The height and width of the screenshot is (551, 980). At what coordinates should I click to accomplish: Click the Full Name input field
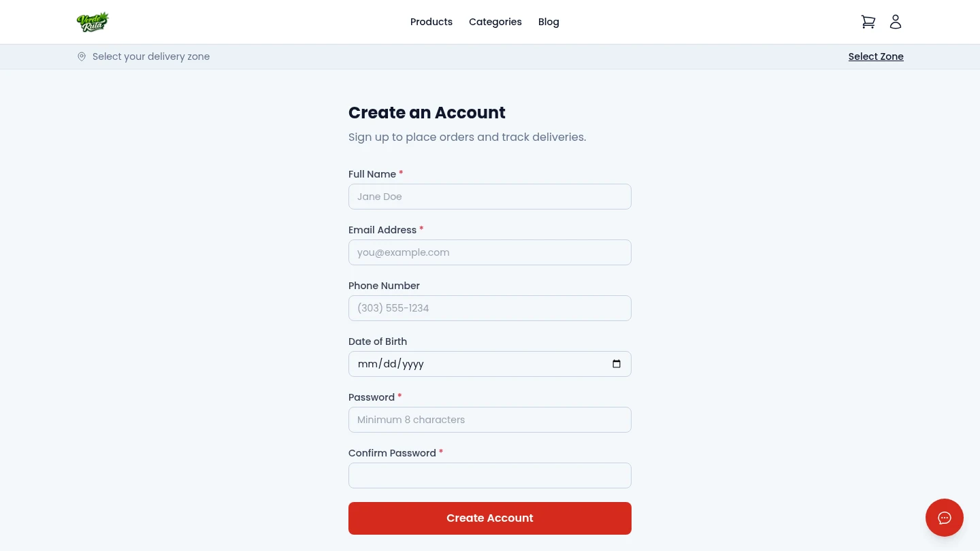click(490, 197)
